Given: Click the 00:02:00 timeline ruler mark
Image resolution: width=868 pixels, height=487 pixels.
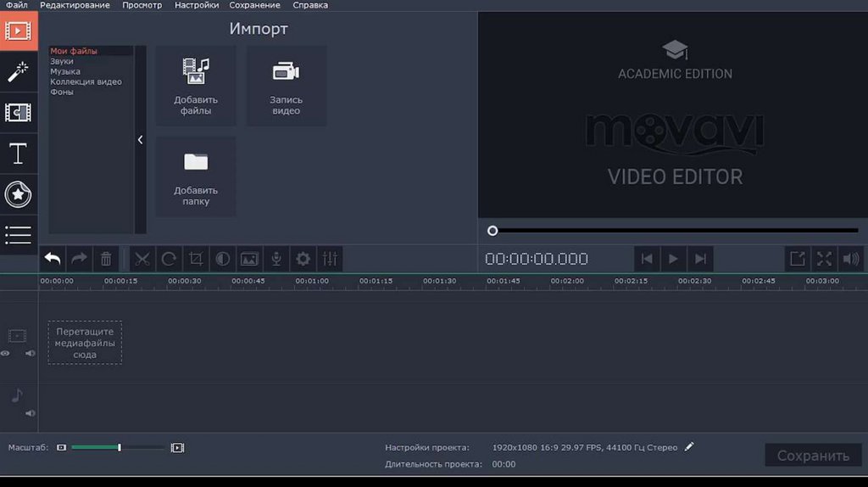Looking at the screenshot, I should point(567,281).
